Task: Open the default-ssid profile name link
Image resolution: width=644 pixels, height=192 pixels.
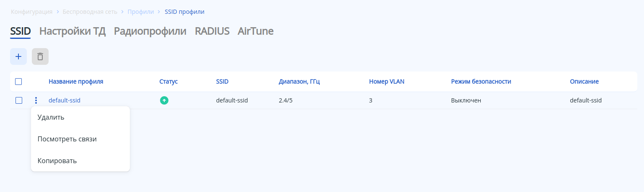Action: tap(65, 100)
